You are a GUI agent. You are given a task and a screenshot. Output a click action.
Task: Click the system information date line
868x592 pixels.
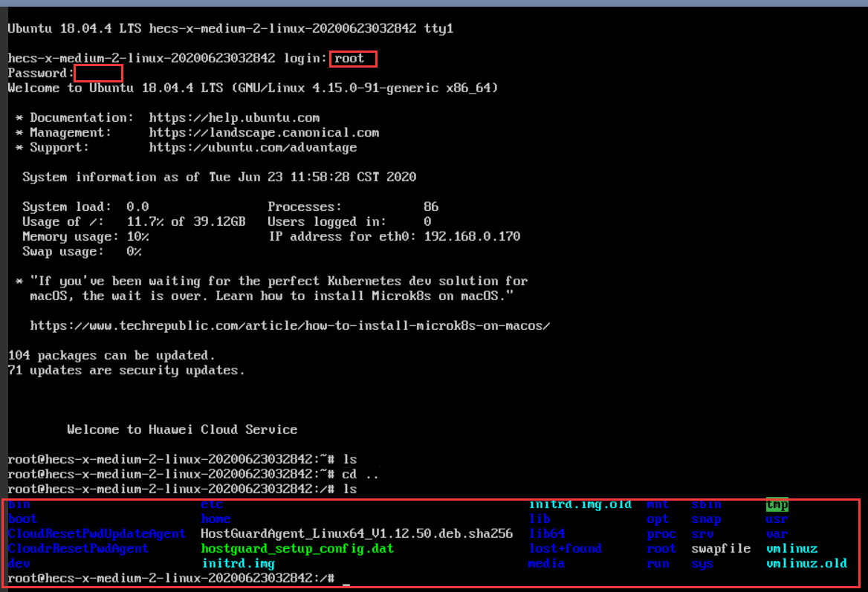tap(219, 177)
